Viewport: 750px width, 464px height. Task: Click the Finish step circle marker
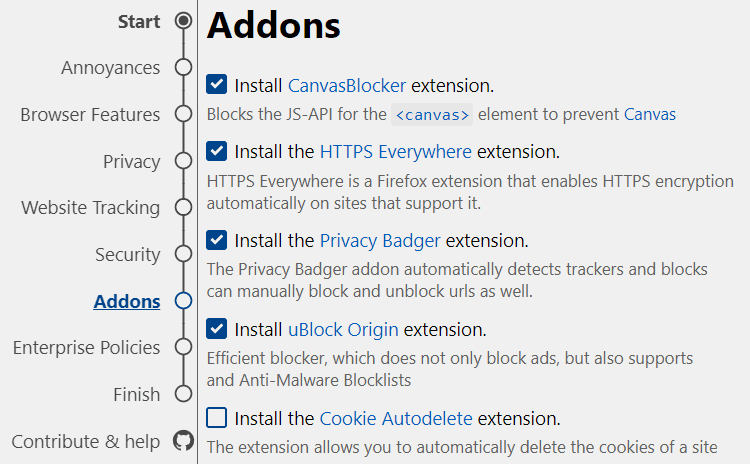tap(183, 394)
